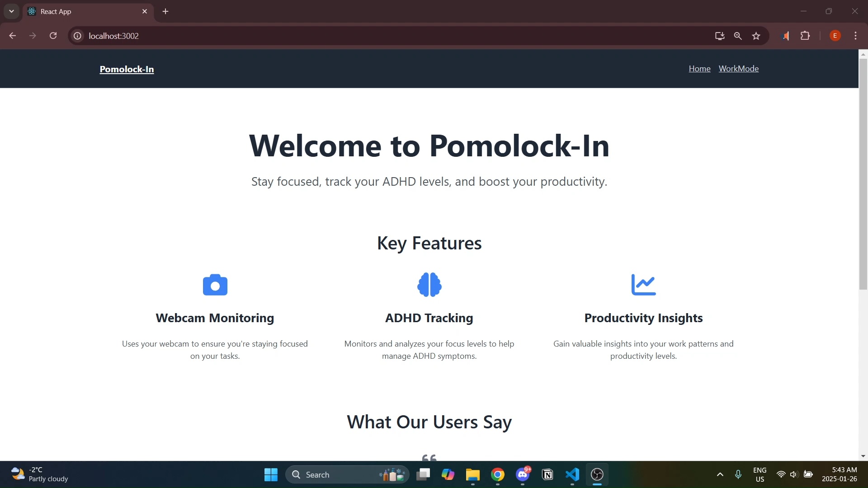Reload the page with refresh button
The image size is (868, 488).
53,36
